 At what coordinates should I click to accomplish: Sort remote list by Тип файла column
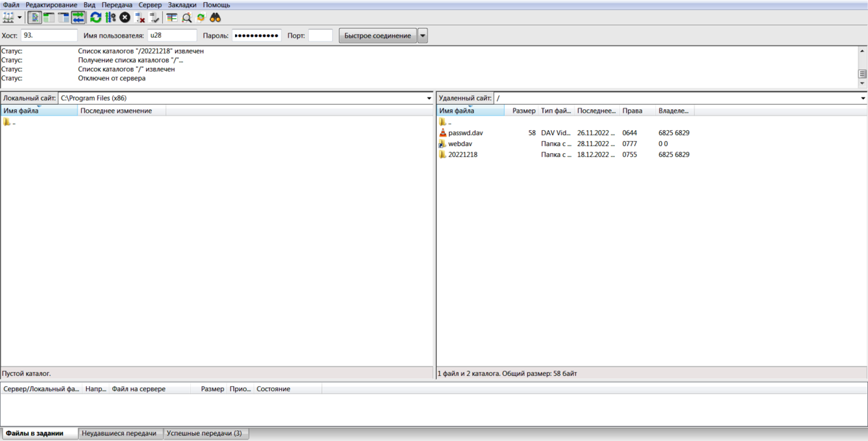click(x=556, y=111)
